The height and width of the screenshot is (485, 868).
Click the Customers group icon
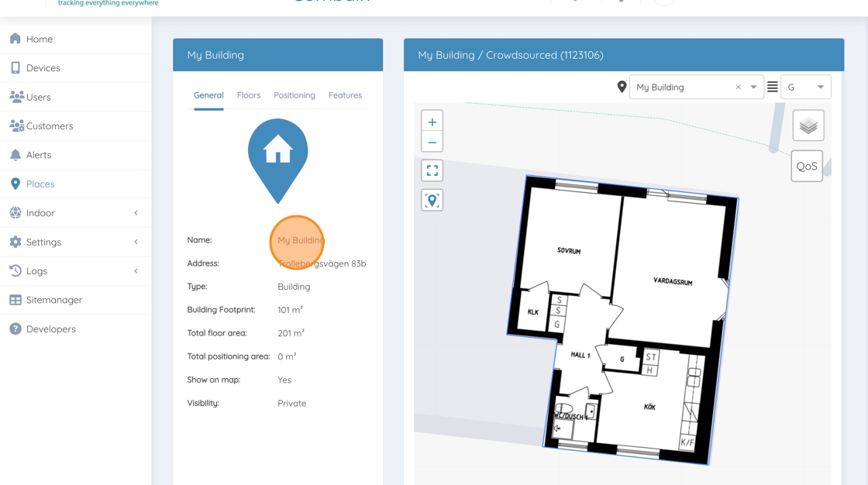(16, 126)
